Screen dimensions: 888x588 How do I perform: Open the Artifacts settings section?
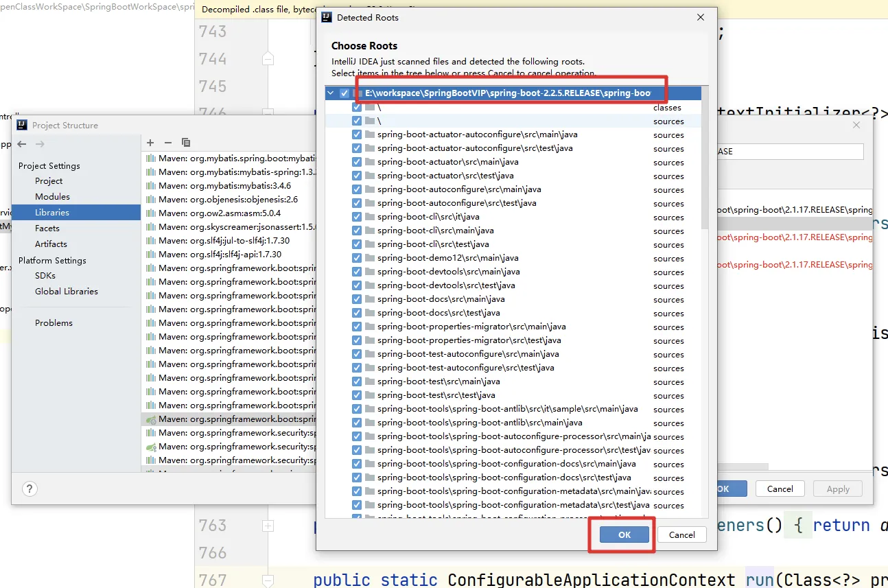[x=51, y=244]
